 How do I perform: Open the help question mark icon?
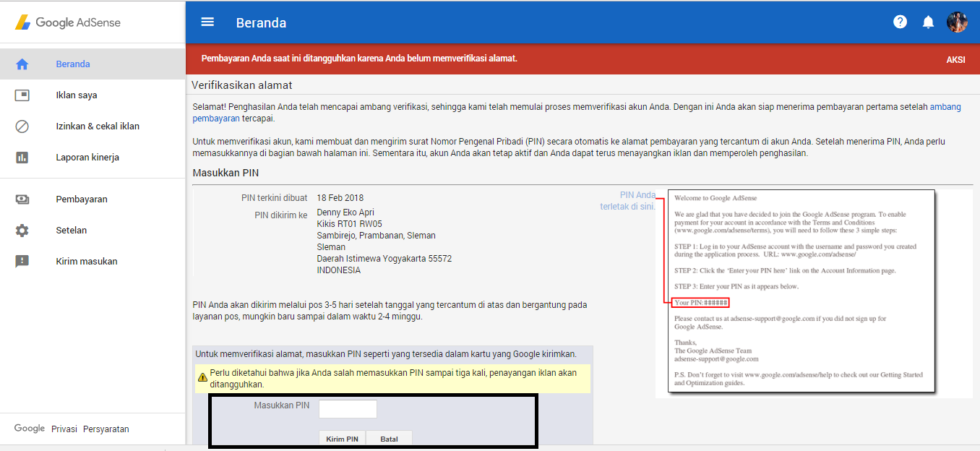[x=900, y=22]
